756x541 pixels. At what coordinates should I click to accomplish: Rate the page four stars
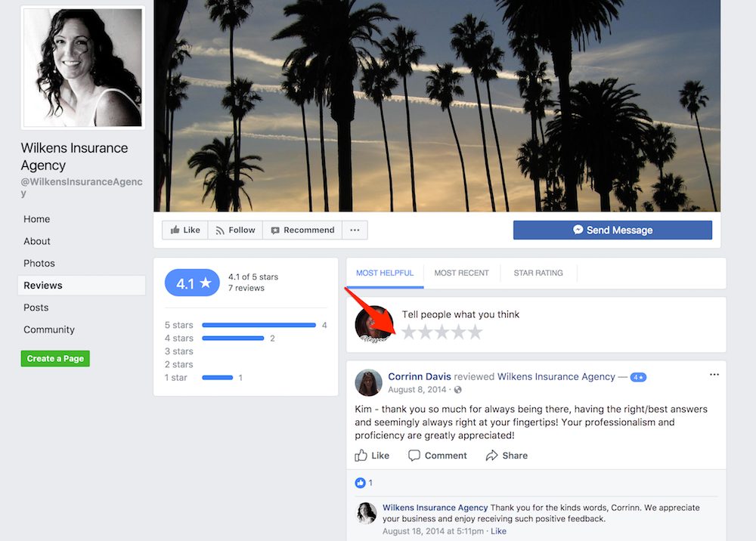click(459, 332)
